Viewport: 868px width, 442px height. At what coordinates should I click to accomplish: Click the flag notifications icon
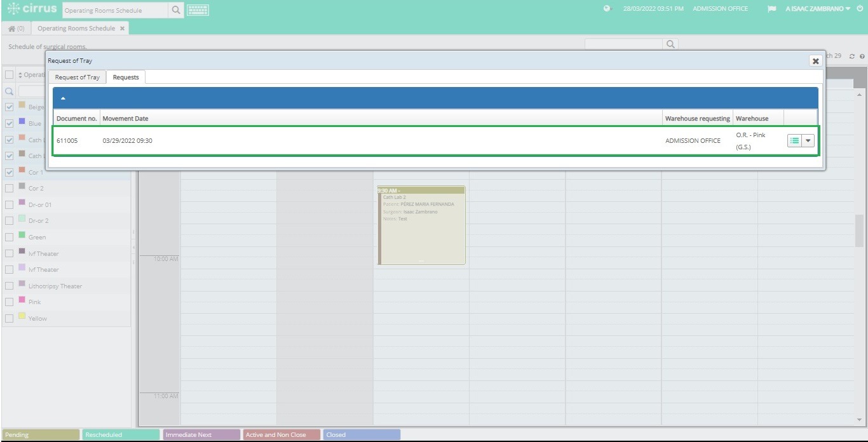point(771,9)
